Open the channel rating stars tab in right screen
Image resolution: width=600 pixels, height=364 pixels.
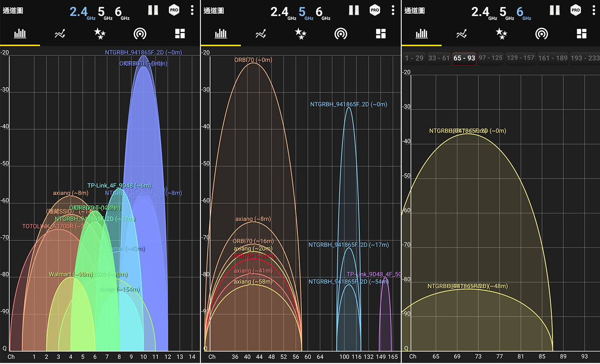501,34
